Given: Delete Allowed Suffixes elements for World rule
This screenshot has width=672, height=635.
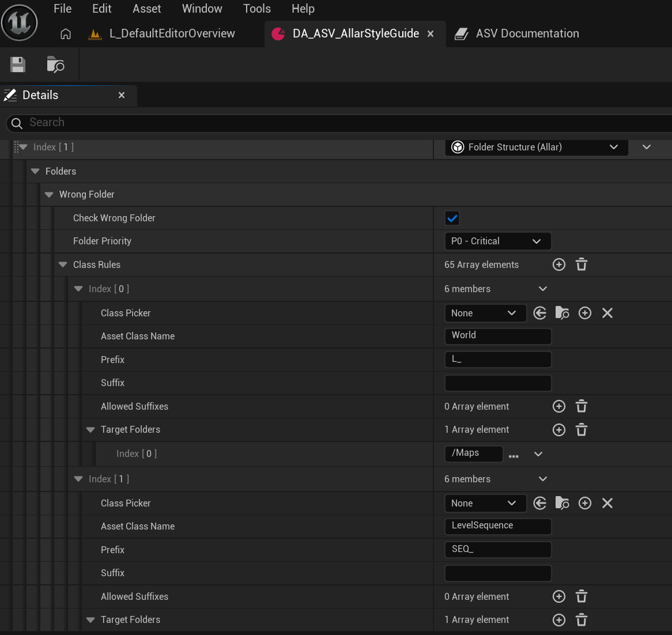Looking at the screenshot, I should tap(581, 406).
